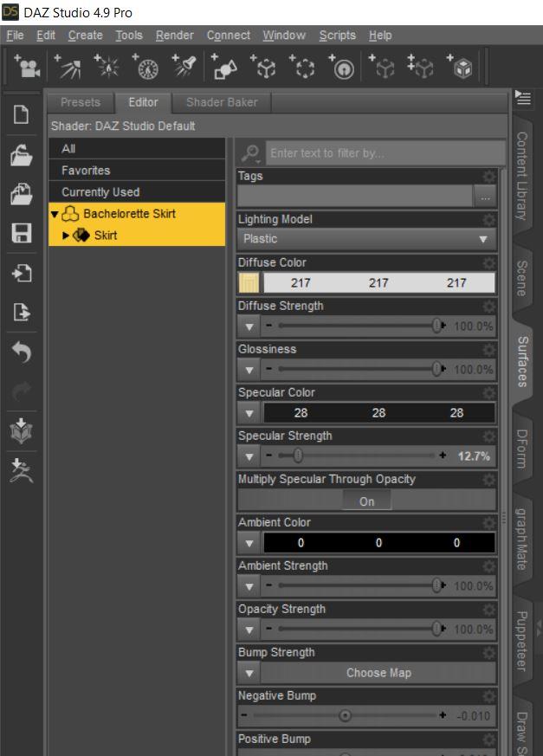Open Opacity Strength map dropdown arrow
543x756 pixels.
pos(249,630)
